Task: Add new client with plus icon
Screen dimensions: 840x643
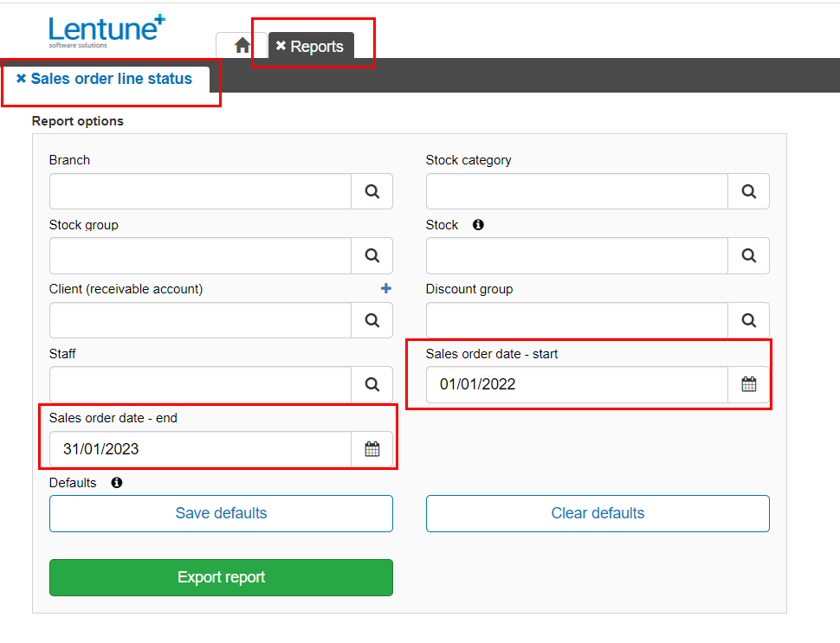Action: (385, 288)
